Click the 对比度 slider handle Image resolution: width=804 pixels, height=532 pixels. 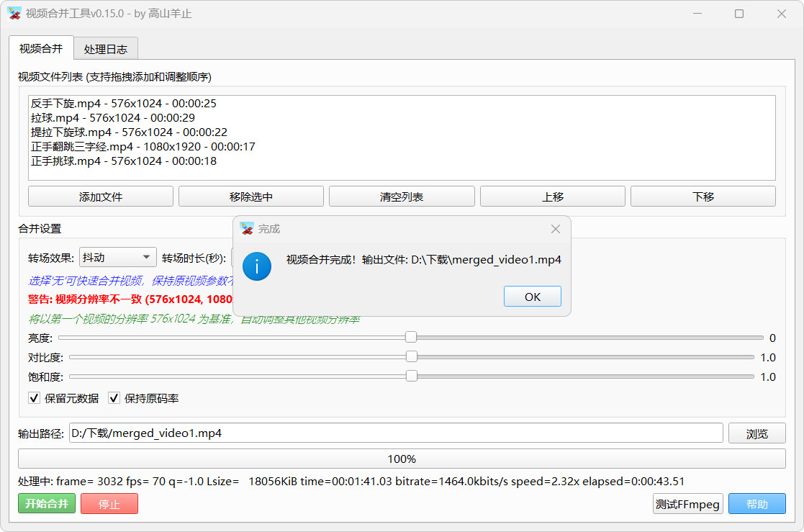point(411,356)
